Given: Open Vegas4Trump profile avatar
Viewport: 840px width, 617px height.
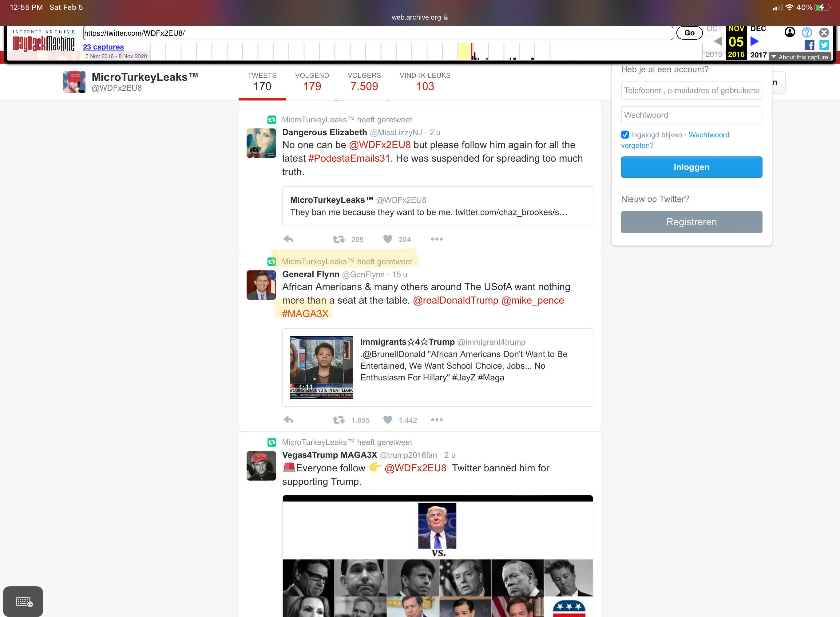Looking at the screenshot, I should (x=261, y=466).
